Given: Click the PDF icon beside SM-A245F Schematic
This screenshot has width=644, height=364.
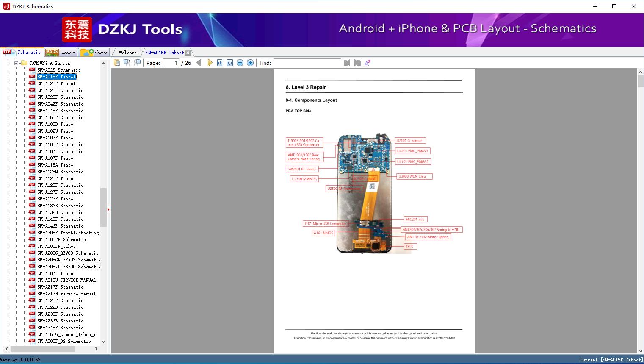Looking at the screenshot, I should (32, 327).
